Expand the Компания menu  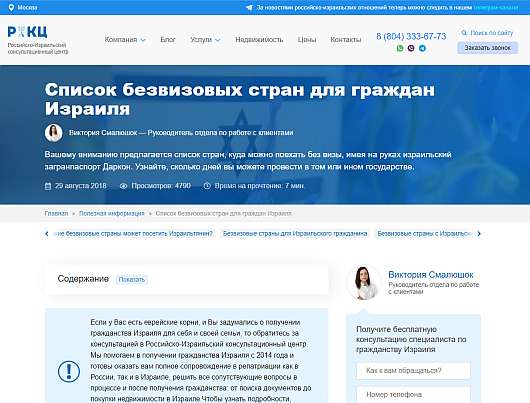pyautogui.click(x=125, y=40)
